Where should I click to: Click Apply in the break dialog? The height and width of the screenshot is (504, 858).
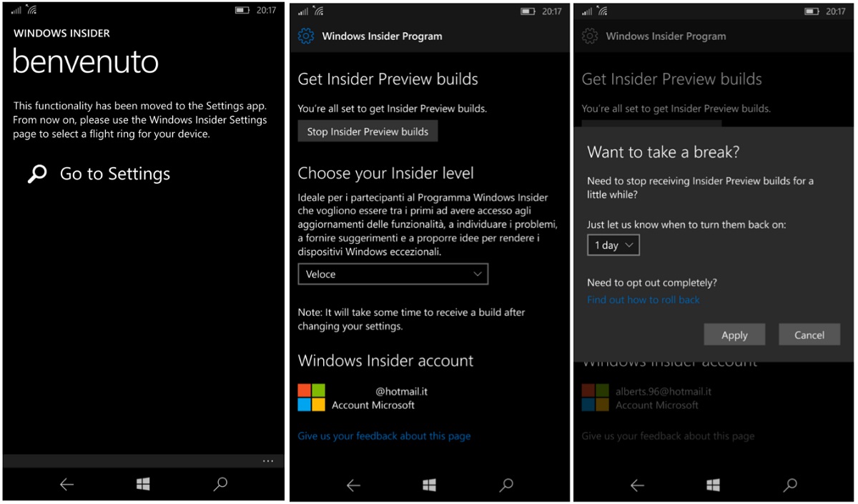pos(734,335)
